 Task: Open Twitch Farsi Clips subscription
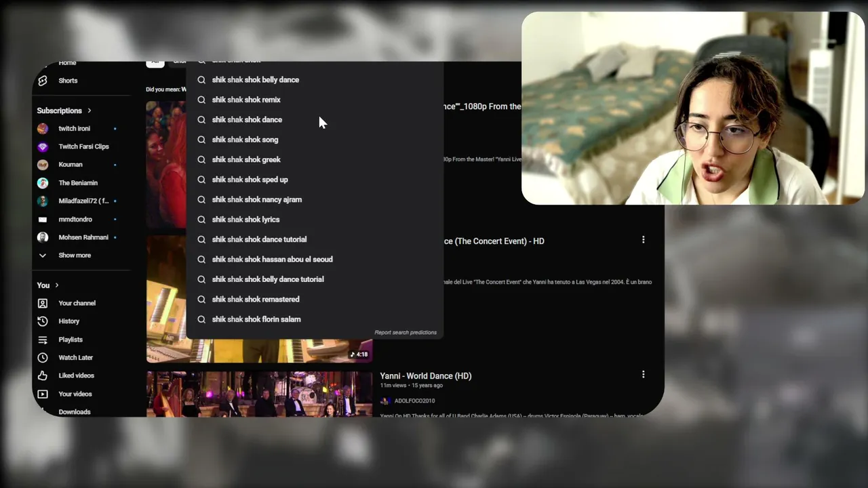(83, 146)
